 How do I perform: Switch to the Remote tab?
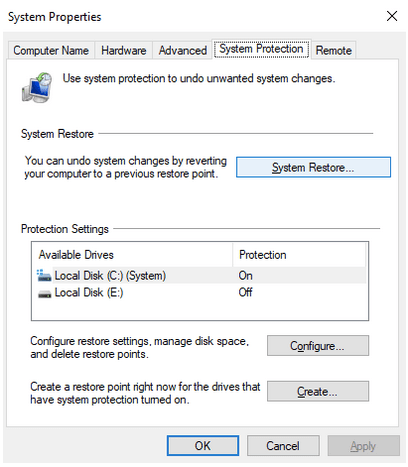(x=334, y=50)
